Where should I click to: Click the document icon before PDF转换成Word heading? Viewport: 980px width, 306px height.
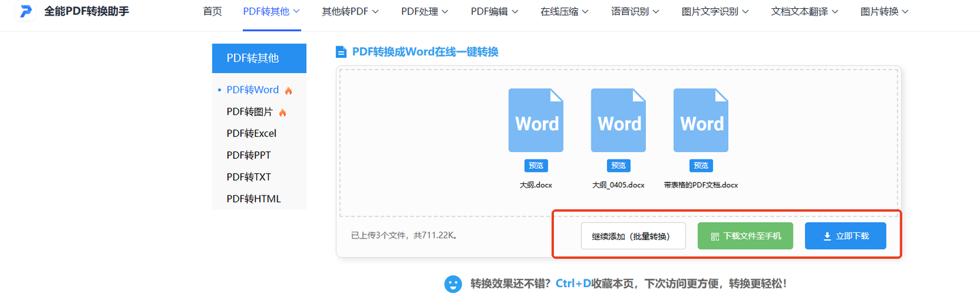[342, 52]
